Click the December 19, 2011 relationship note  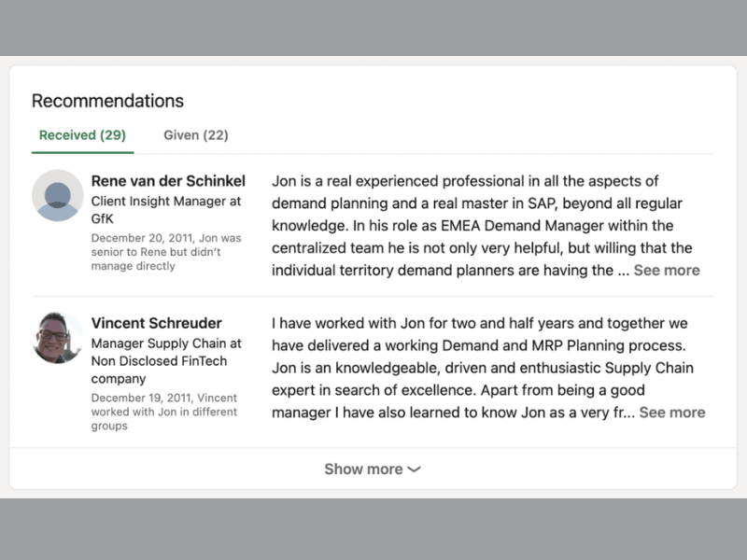(164, 412)
